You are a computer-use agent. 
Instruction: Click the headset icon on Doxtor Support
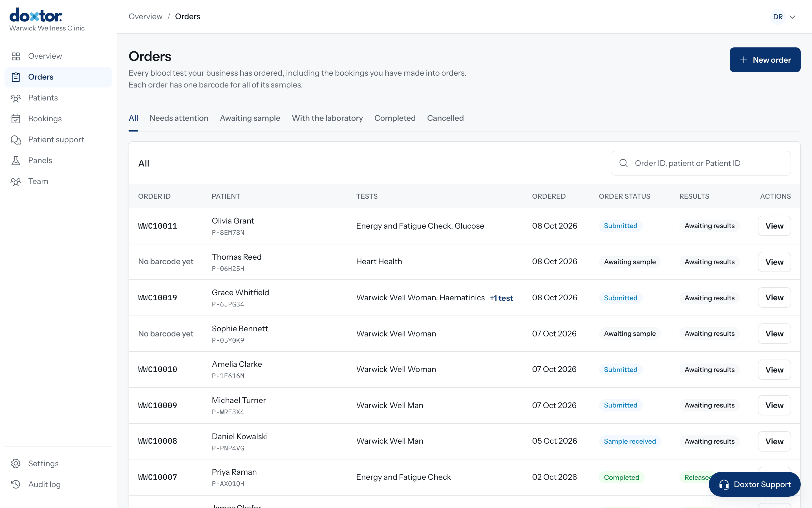tap(724, 485)
